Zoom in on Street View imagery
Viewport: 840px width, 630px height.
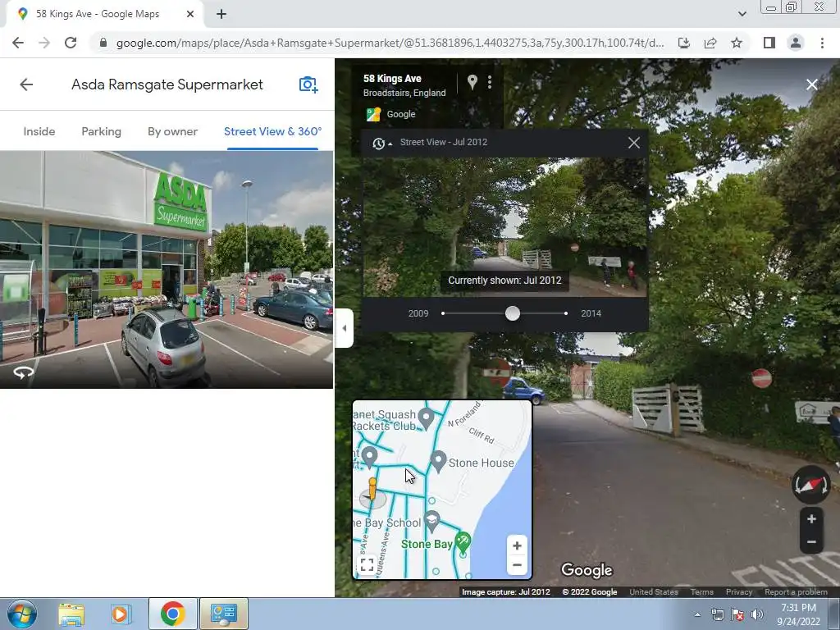pos(811,518)
